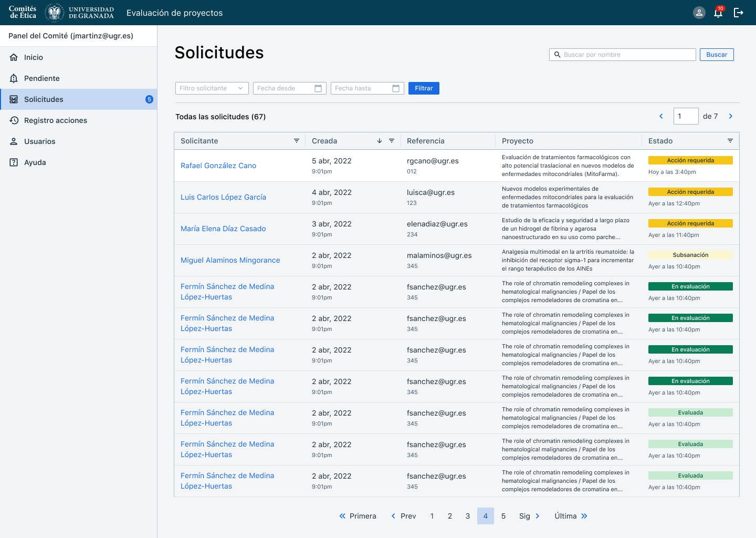Click the Estado column filter icon
The image size is (756, 538).
[730, 141]
